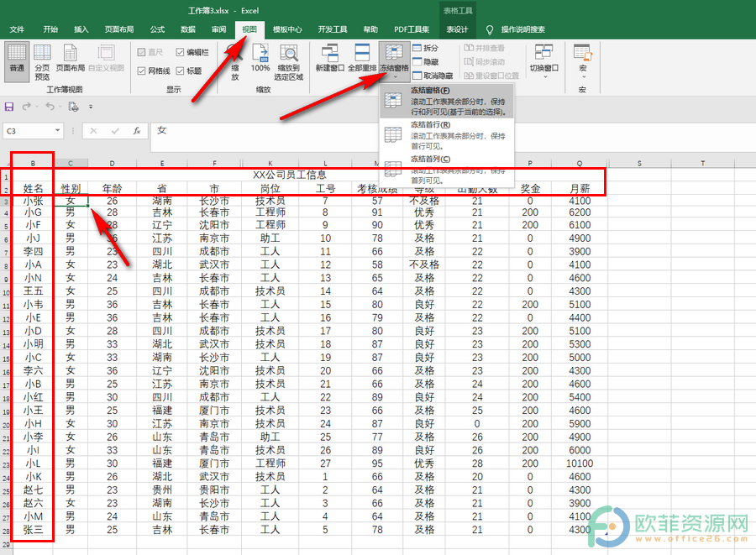
Task: Select the column T header
Action: pyautogui.click(x=702, y=164)
